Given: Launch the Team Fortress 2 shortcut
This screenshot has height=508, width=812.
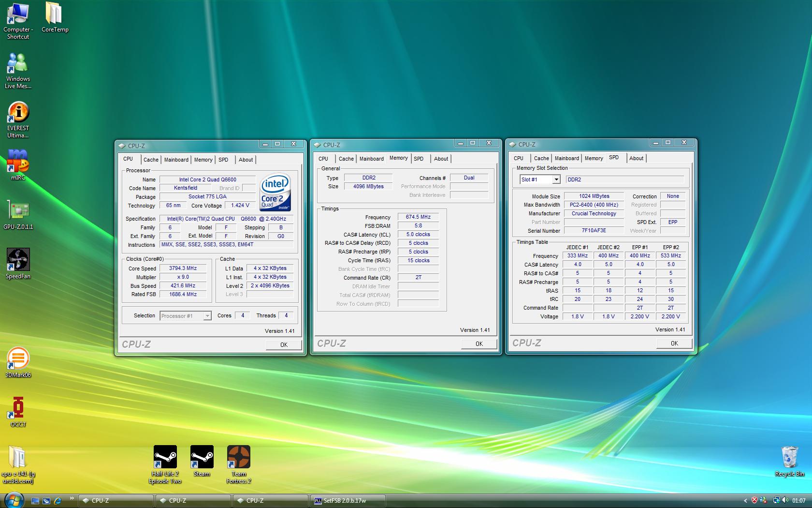Looking at the screenshot, I should point(239,464).
